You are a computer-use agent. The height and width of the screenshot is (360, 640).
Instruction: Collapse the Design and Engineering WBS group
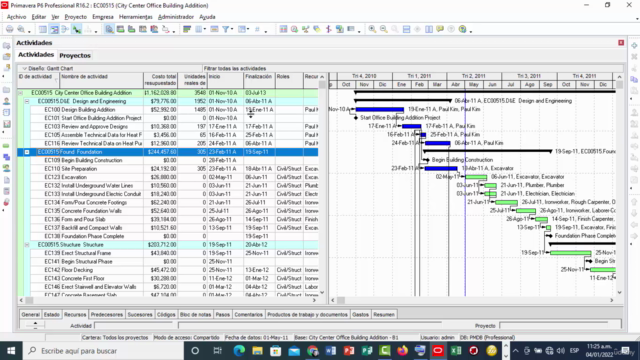pyautogui.click(x=27, y=101)
